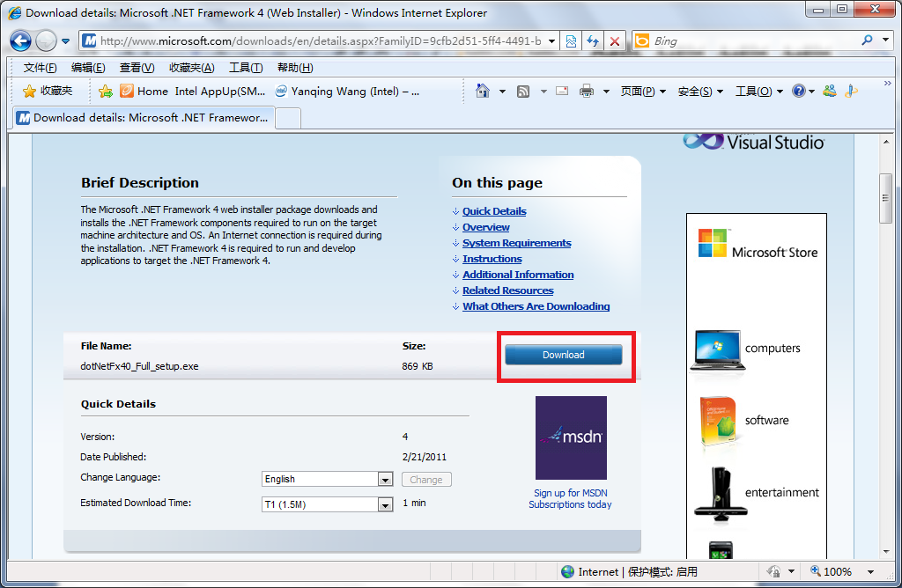Expand the Change Language dropdown showing English
The width and height of the screenshot is (902, 588).
click(x=385, y=480)
